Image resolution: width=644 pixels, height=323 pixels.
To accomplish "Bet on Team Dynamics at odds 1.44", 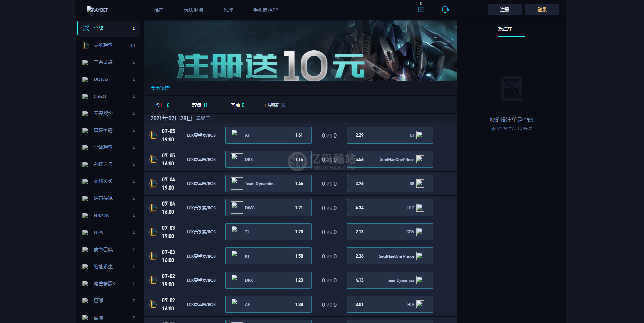I will click(x=268, y=183).
